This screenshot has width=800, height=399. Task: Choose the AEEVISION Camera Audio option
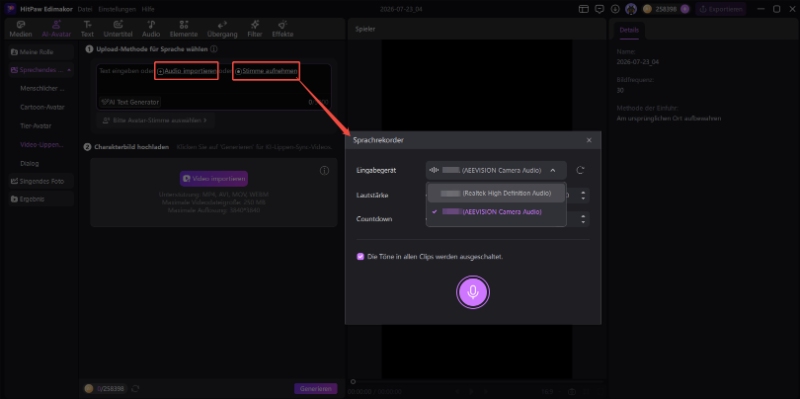496,212
